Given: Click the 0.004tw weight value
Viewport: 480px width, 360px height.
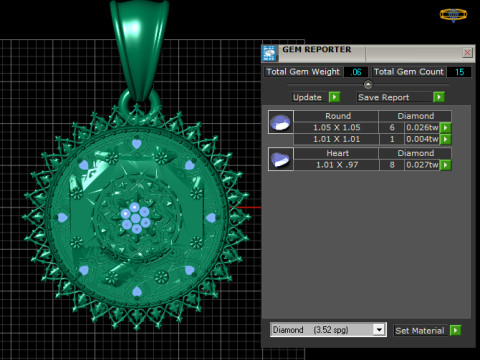Looking at the screenshot, I should tap(422, 139).
